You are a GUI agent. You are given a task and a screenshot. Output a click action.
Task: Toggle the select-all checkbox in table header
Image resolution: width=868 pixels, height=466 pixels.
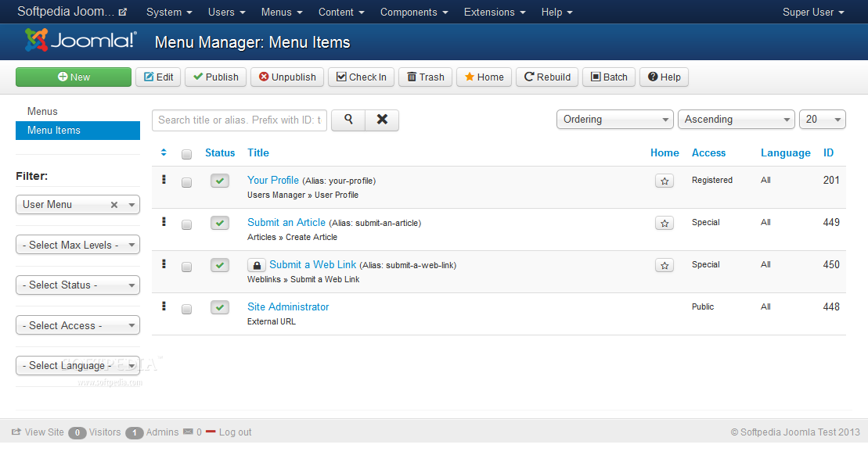pyautogui.click(x=186, y=154)
